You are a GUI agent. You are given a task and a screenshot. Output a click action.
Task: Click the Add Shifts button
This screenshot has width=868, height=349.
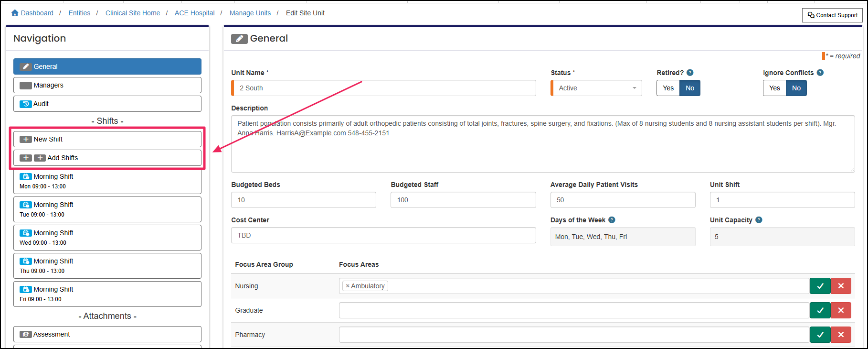107,158
